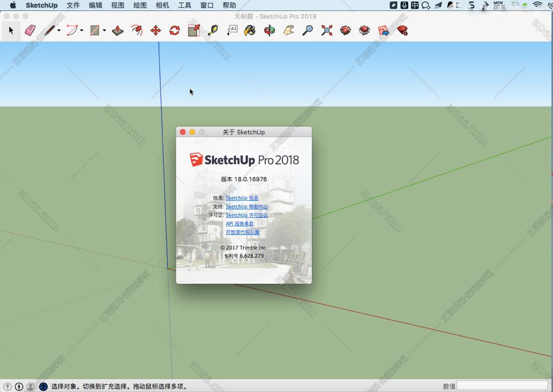Open the 3D Warehouse icon
553x392 pixels.
(x=345, y=30)
